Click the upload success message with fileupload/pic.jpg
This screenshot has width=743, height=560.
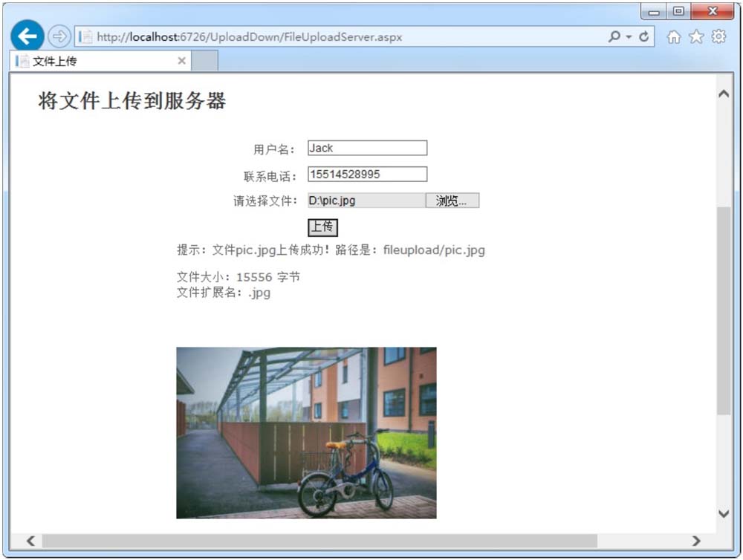pyautogui.click(x=331, y=250)
